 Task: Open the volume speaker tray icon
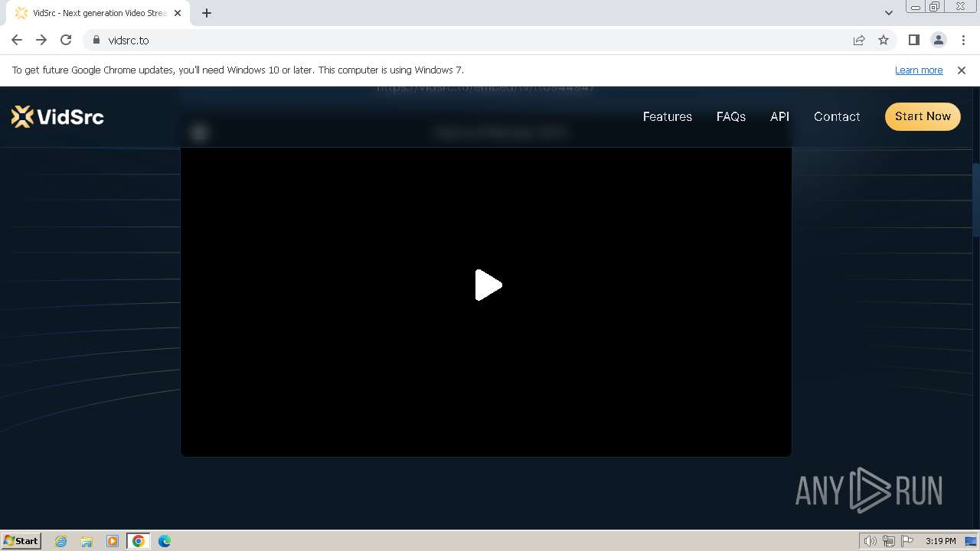(870, 541)
